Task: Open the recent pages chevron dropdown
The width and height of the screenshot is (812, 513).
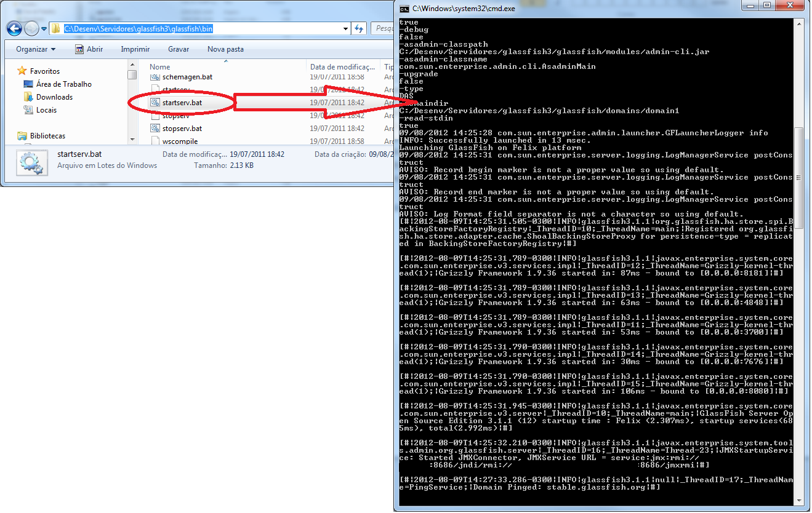Action: coord(44,28)
